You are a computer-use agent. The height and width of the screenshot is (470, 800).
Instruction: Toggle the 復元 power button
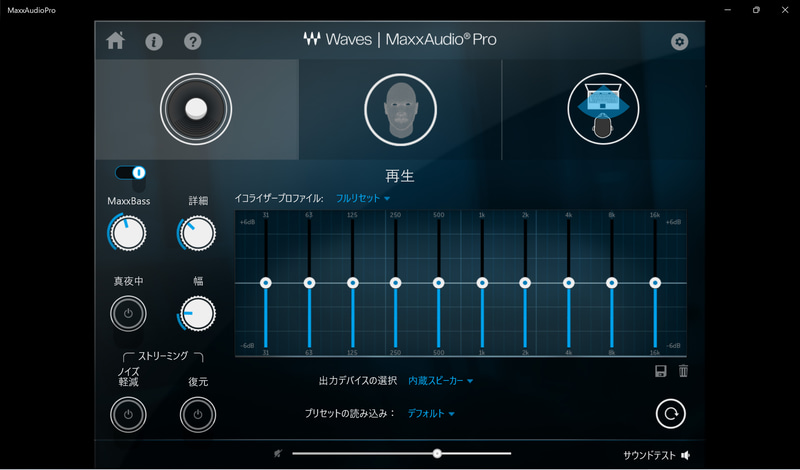click(197, 414)
